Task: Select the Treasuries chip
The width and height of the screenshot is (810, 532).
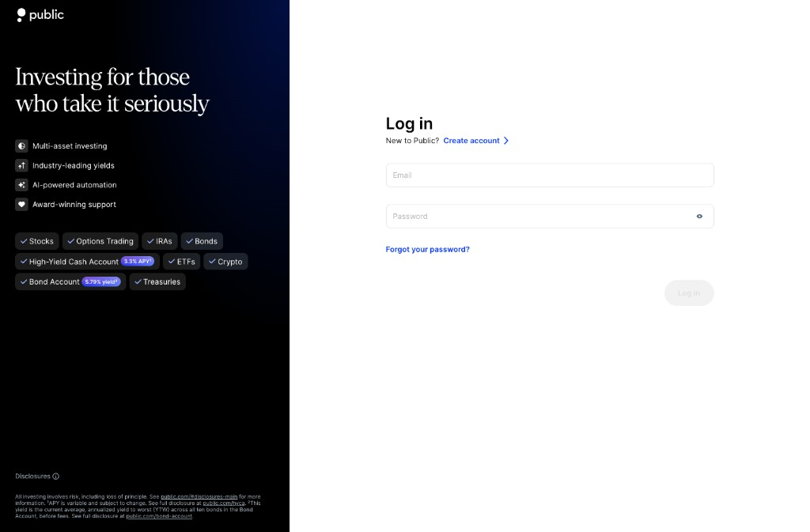Action: coord(157,281)
